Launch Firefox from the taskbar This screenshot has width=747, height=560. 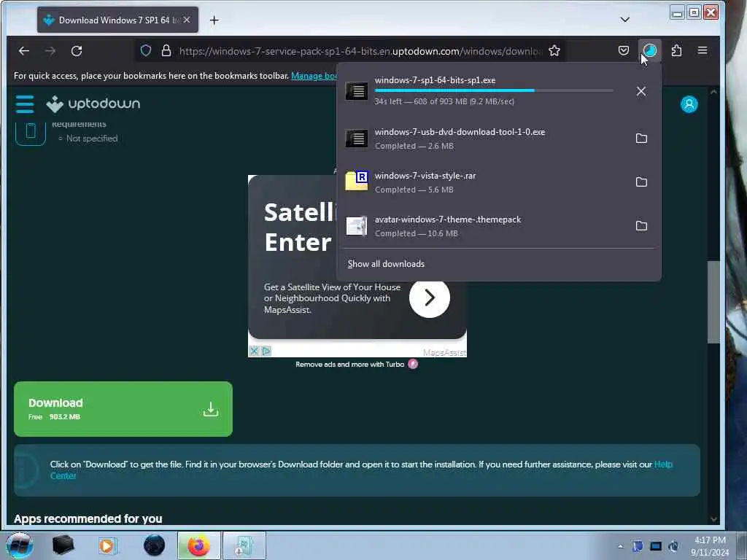(x=198, y=545)
